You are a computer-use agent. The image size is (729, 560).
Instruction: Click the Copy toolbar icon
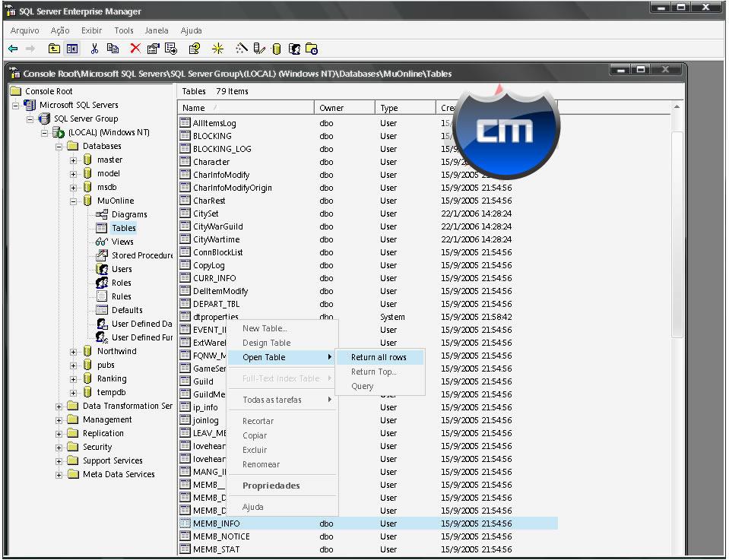(113, 49)
